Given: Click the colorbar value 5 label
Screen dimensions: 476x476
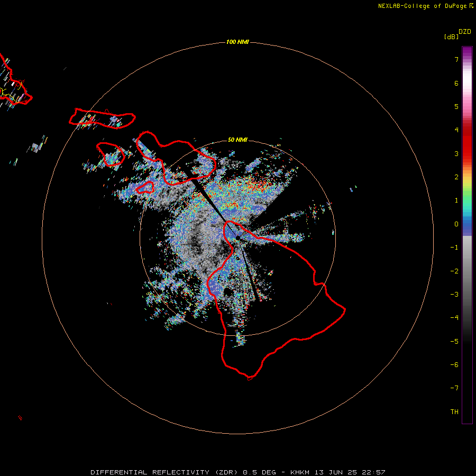Looking at the screenshot, I should click(456, 106).
